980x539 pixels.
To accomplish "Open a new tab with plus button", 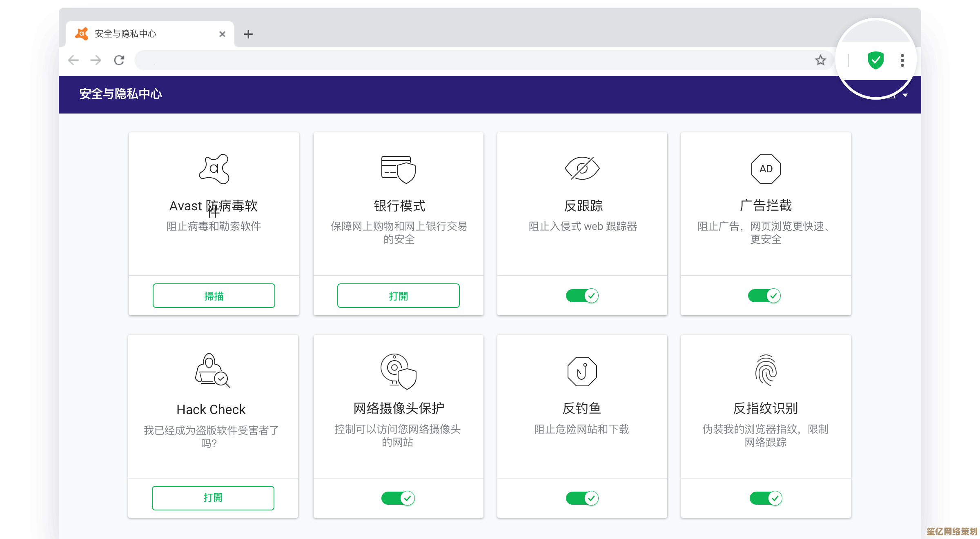I will pyautogui.click(x=248, y=34).
